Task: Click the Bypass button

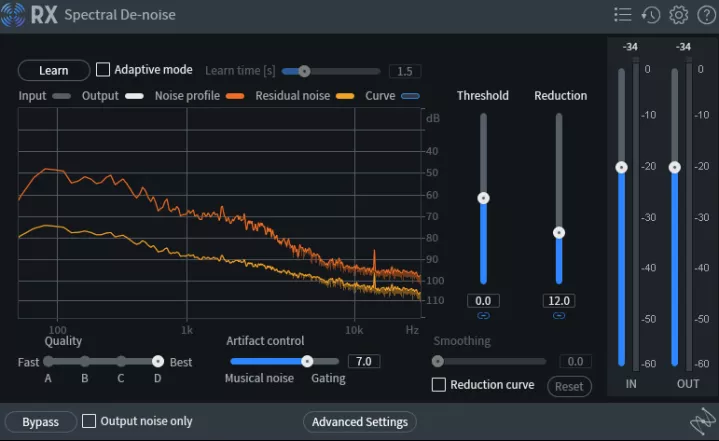Action: 40,422
